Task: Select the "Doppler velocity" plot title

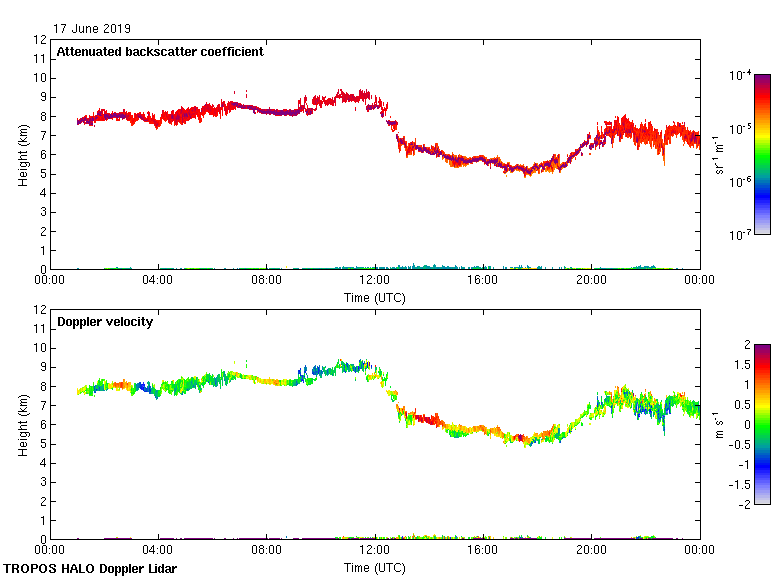Action: [x=105, y=322]
